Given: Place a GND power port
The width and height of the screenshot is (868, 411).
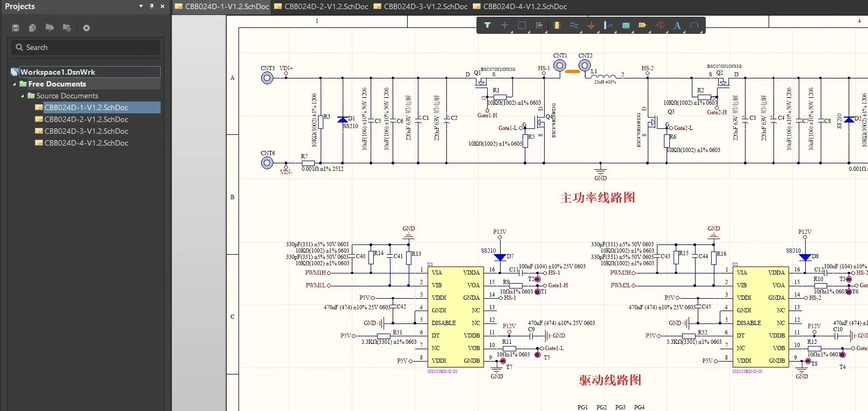Looking at the screenshot, I should pyautogui.click(x=591, y=25).
